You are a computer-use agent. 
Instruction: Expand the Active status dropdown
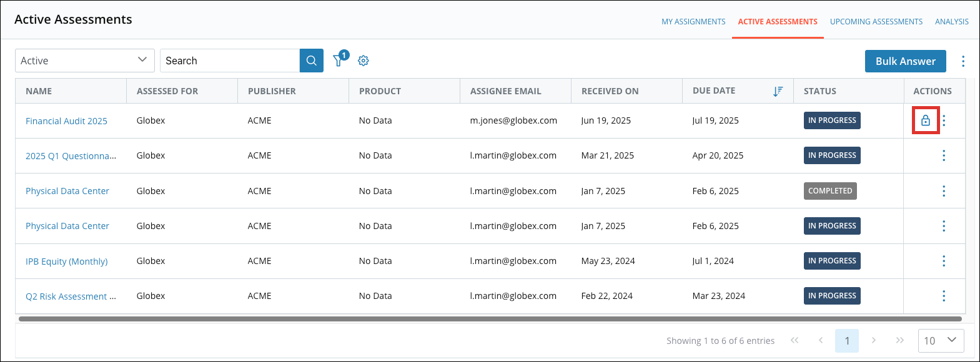[85, 61]
